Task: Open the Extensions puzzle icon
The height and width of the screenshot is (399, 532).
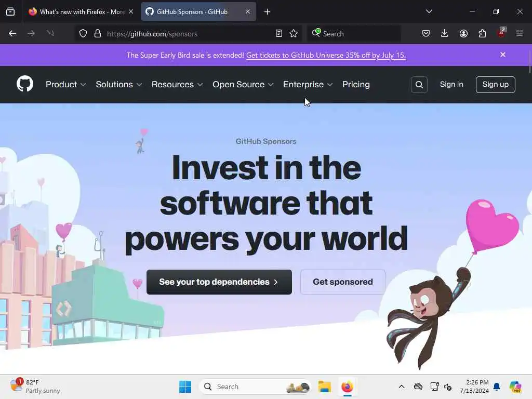Action: [482, 33]
